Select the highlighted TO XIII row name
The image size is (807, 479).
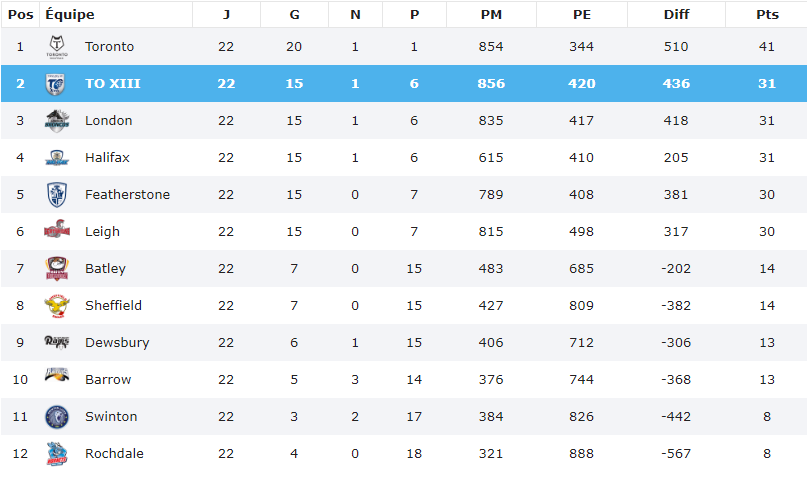[113, 84]
